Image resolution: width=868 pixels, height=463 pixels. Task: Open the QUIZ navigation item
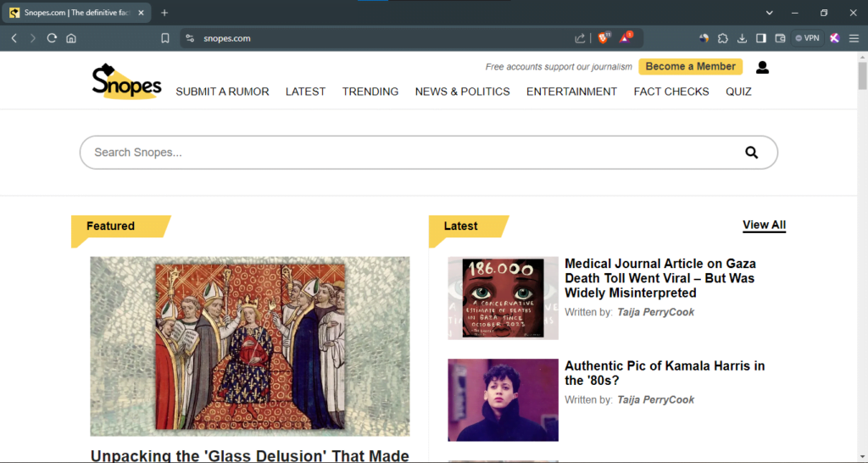[x=738, y=92]
